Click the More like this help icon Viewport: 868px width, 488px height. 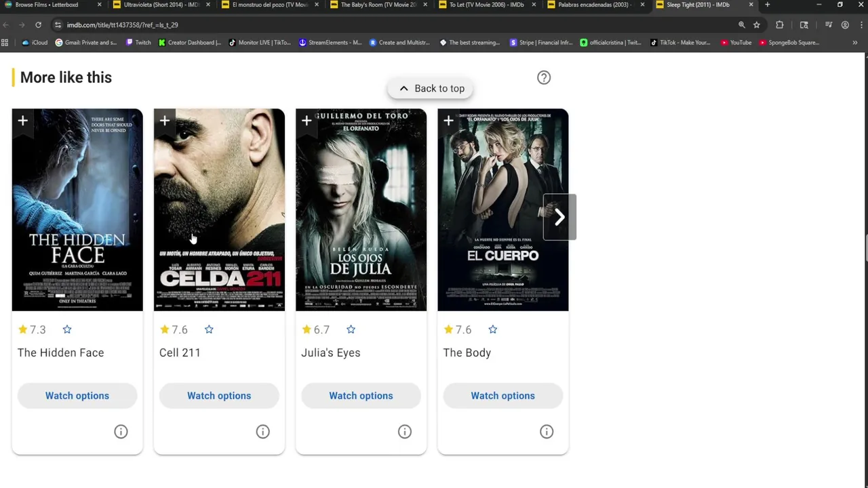click(544, 77)
